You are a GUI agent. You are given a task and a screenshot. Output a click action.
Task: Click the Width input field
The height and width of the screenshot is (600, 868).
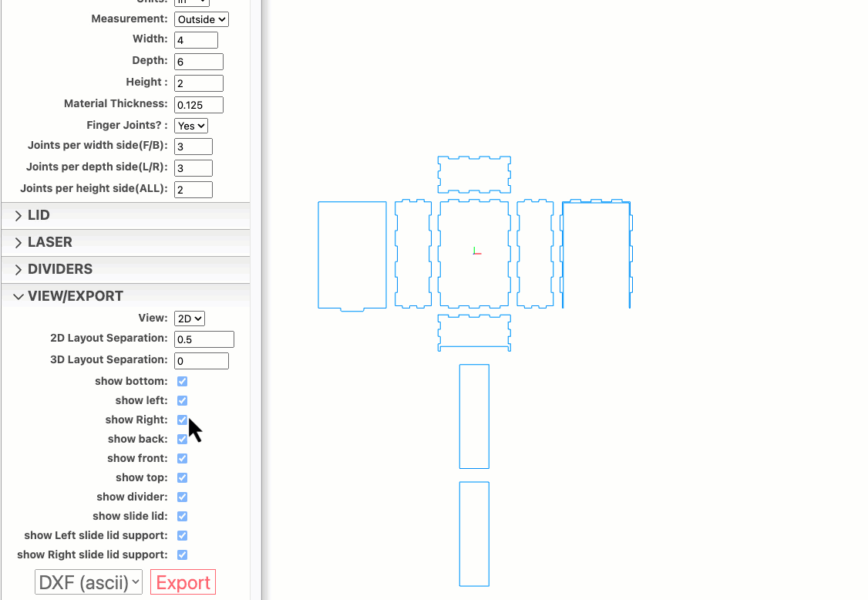tap(196, 40)
